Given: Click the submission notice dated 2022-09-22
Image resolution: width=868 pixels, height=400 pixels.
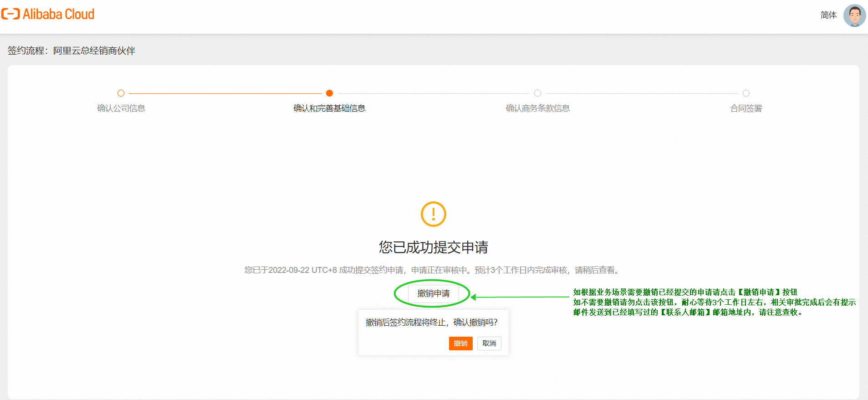Looking at the screenshot, I should tap(433, 270).
